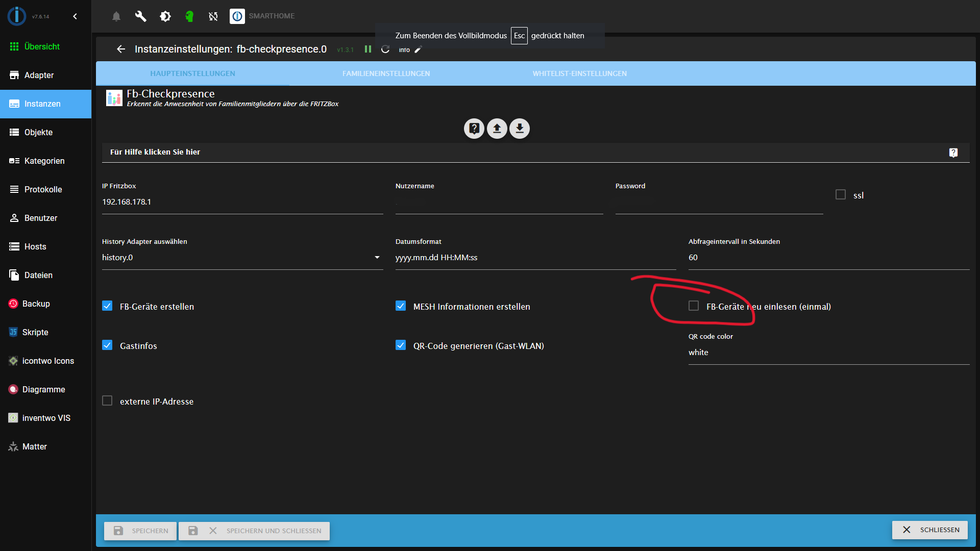Toggle theme with the brightness icon
This screenshot has width=980, height=551.
click(x=165, y=16)
